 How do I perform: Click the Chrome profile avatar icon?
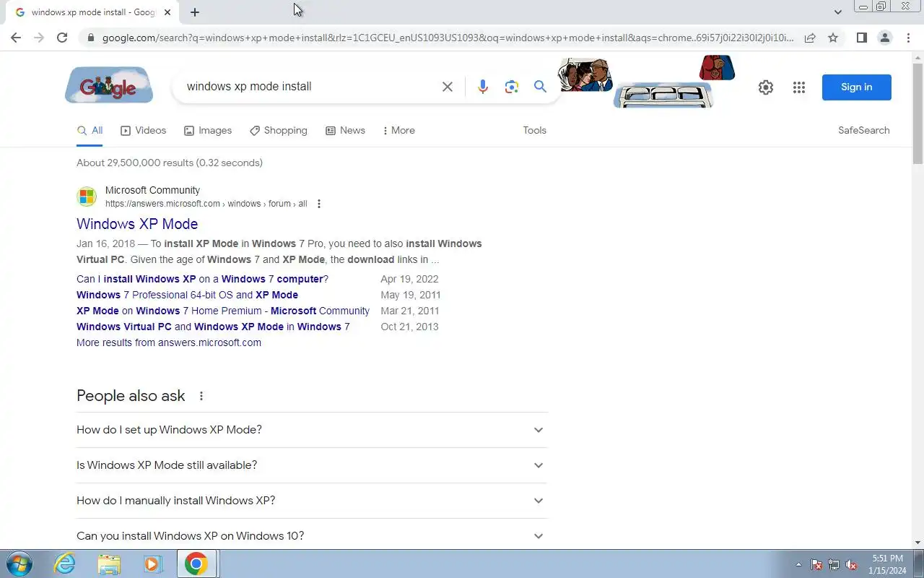pyautogui.click(x=884, y=38)
